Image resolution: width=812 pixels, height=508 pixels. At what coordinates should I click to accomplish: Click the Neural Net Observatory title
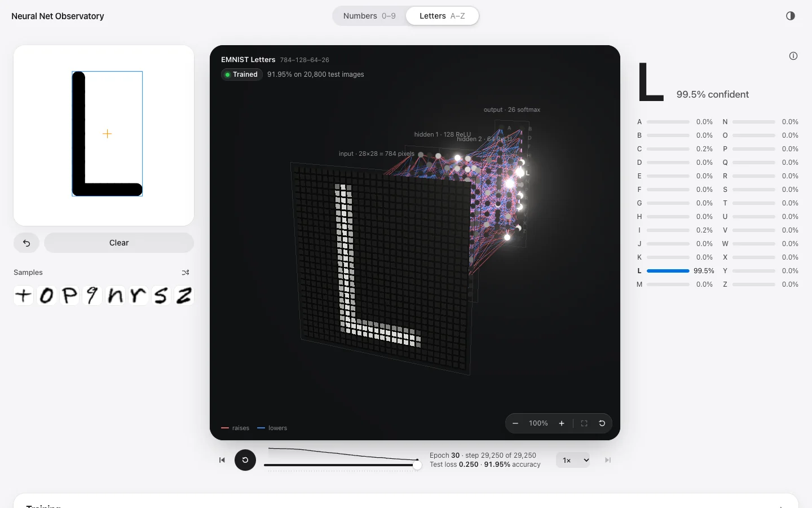tap(58, 16)
